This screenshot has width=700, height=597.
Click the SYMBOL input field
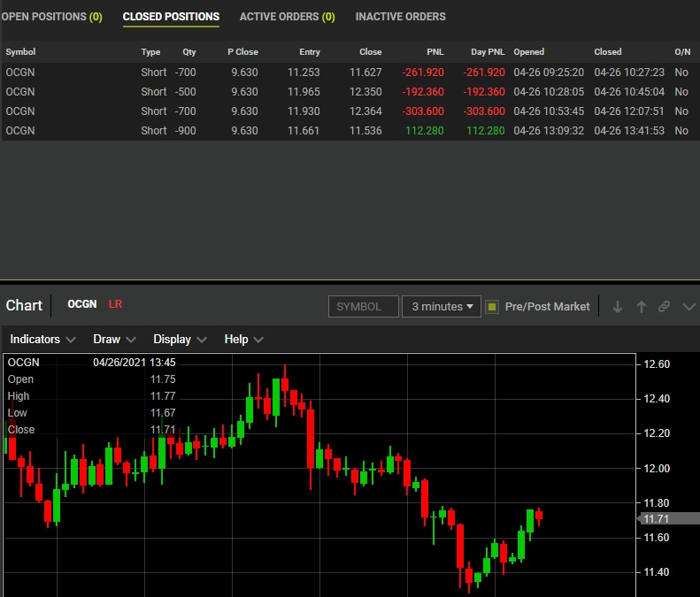[x=363, y=307]
